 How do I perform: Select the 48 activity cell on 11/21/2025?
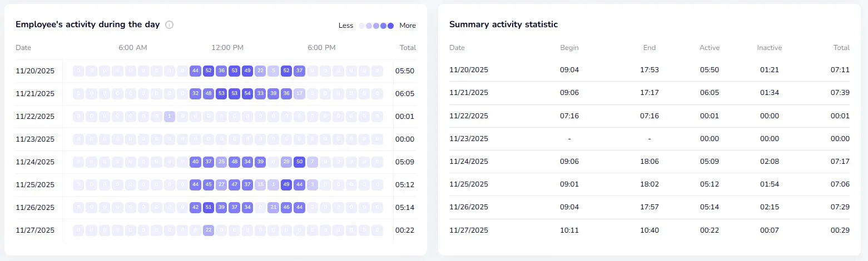(x=209, y=94)
